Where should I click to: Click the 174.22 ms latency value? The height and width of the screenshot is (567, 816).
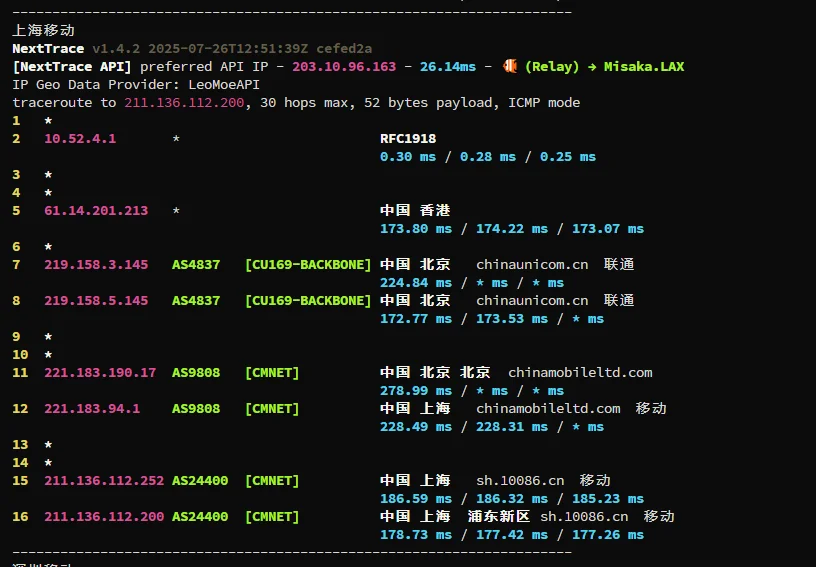(512, 228)
